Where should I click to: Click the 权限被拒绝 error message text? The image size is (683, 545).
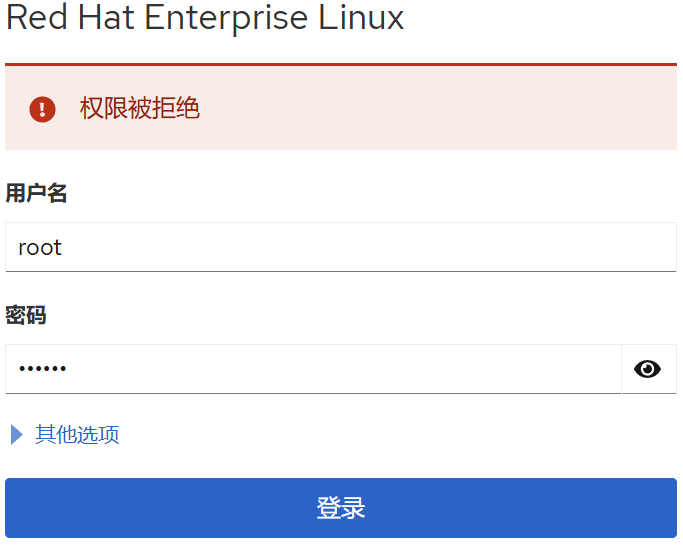(140, 109)
